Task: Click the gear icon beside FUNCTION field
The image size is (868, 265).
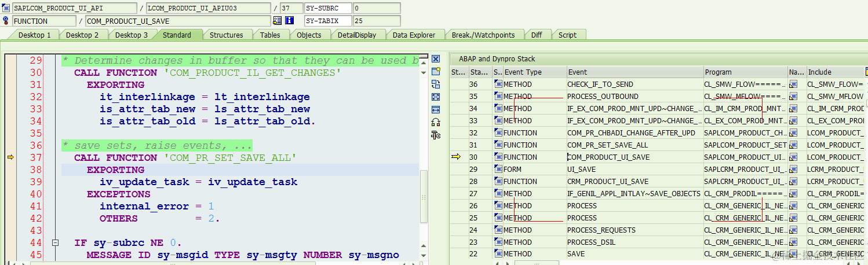Action: (6, 21)
